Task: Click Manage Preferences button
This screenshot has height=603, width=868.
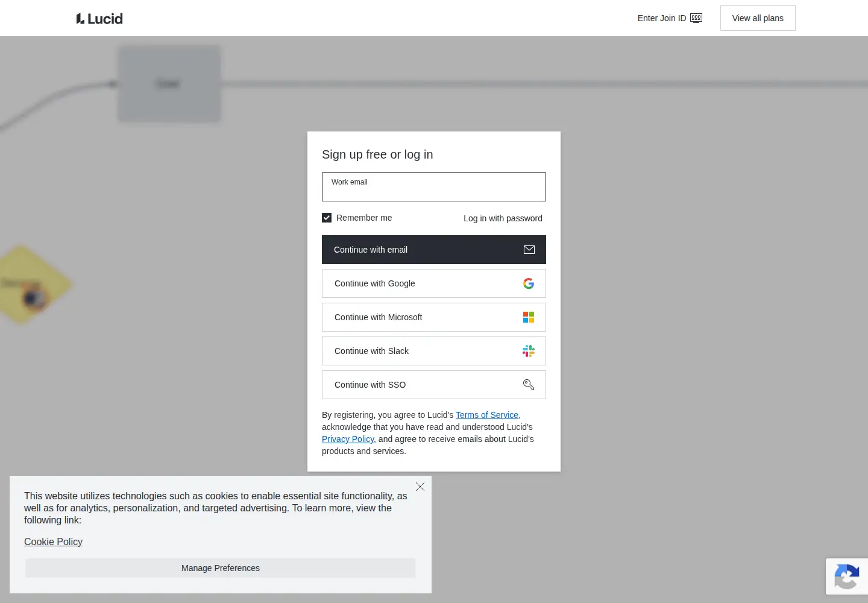Action: (221, 568)
